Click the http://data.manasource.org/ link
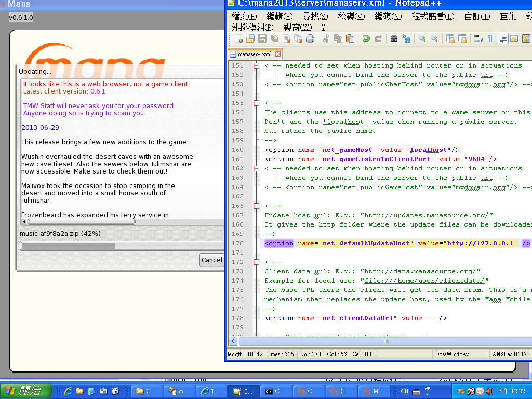Viewport: 532px width, 399px height. 420,271
